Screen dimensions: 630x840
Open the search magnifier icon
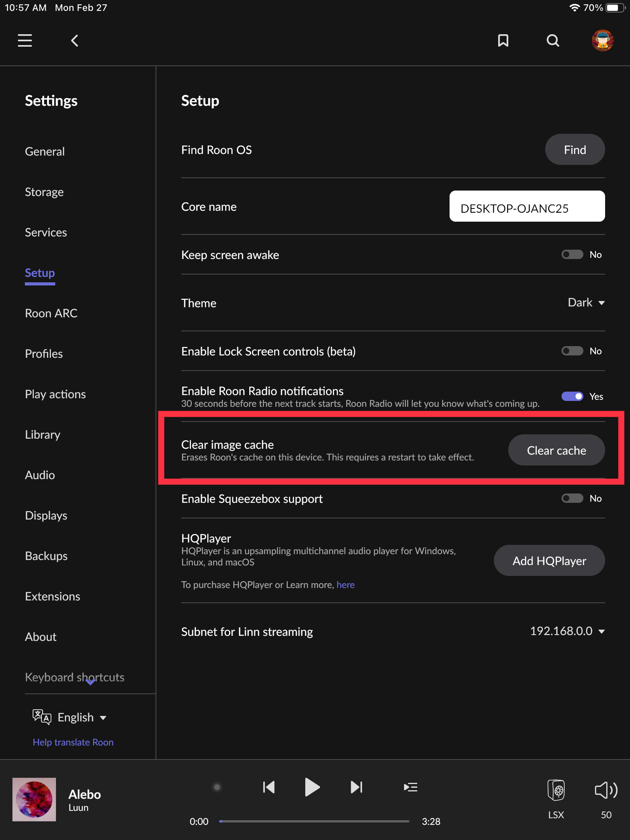tap(553, 40)
